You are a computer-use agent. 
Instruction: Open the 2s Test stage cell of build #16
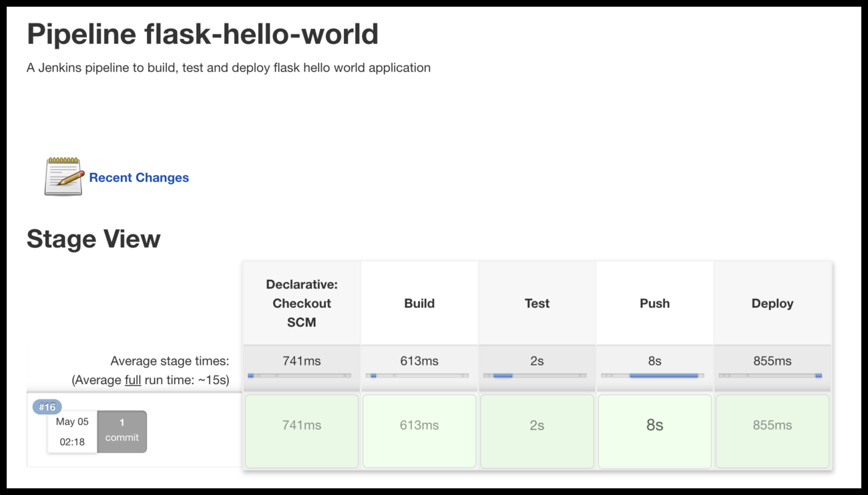537,431
